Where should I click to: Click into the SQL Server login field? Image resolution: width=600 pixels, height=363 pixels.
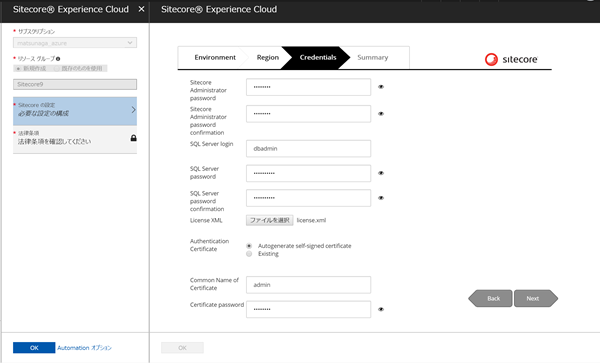[x=308, y=148]
